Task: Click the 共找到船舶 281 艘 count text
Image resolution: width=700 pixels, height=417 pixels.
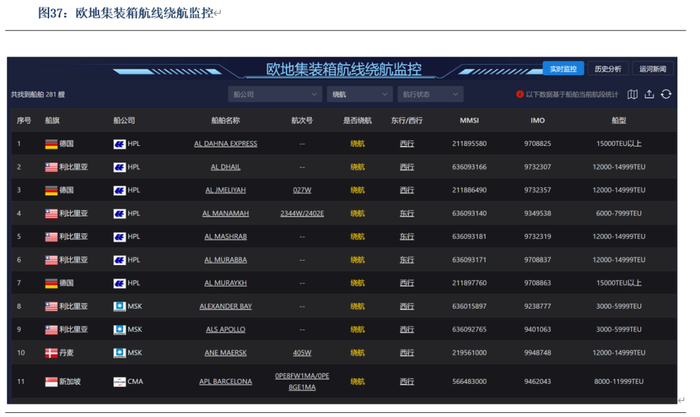Action: point(38,95)
